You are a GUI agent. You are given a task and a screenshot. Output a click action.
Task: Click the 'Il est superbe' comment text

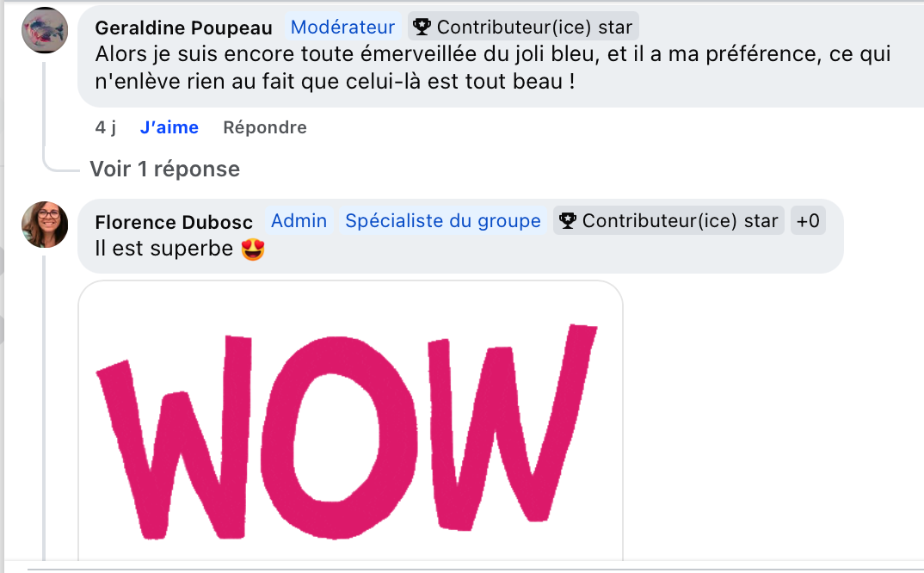click(x=164, y=249)
